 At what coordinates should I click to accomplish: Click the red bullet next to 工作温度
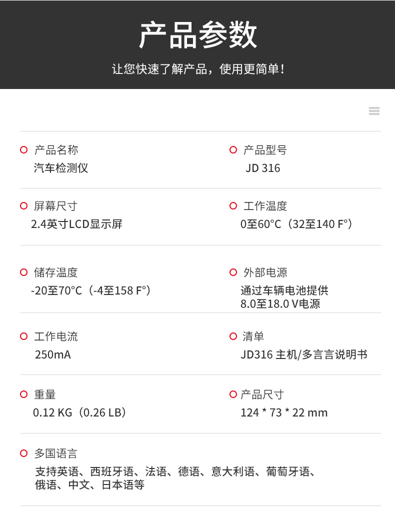point(233,206)
